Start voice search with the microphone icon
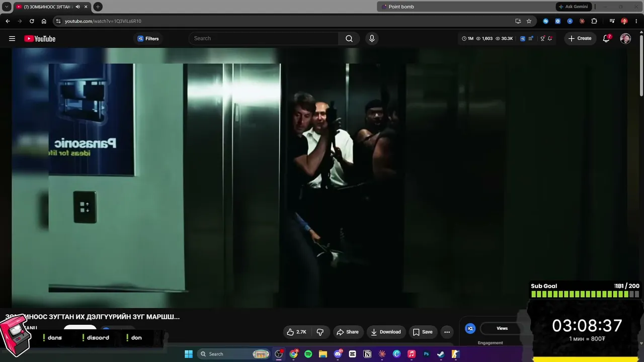 coord(372,39)
